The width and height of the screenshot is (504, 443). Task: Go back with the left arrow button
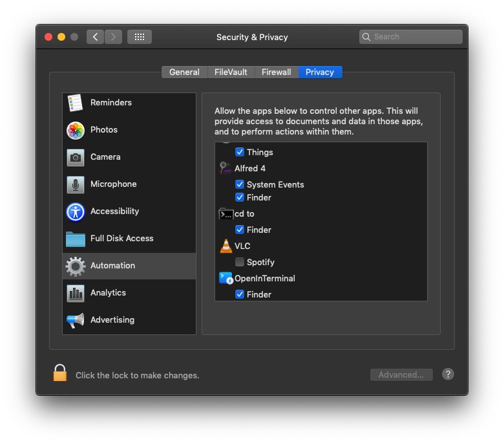95,37
